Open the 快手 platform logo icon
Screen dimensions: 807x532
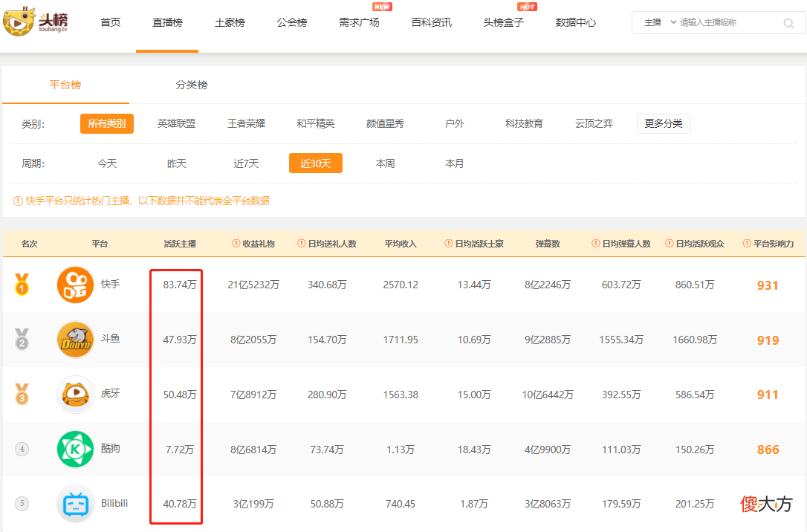pyautogui.click(x=75, y=285)
